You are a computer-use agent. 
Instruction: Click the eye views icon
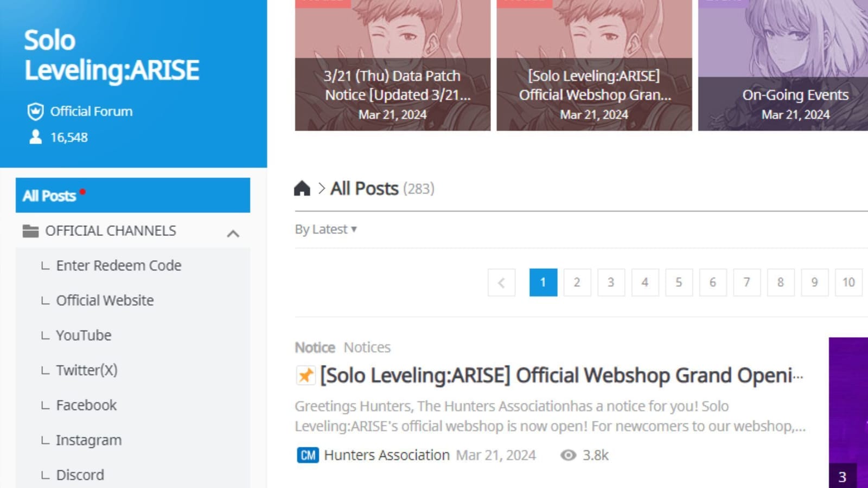[568, 455]
